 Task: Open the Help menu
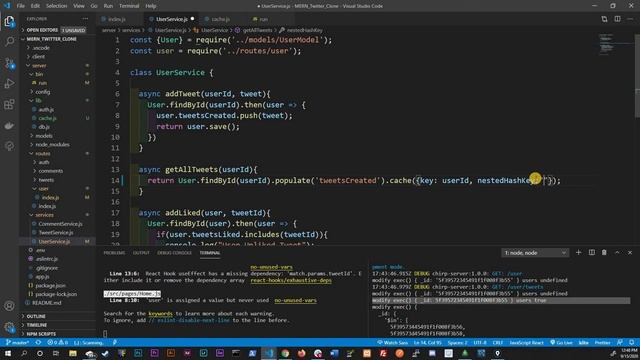(151, 6)
